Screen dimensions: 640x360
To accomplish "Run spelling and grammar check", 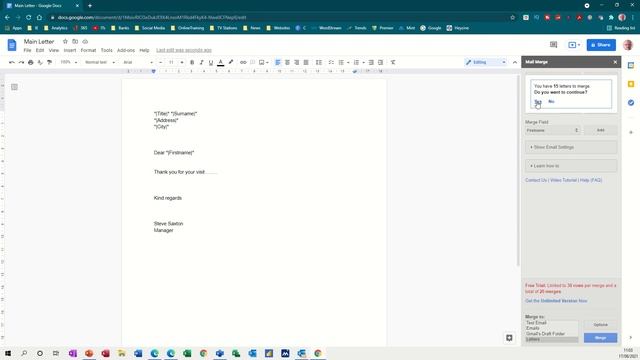I will pos(40,62).
